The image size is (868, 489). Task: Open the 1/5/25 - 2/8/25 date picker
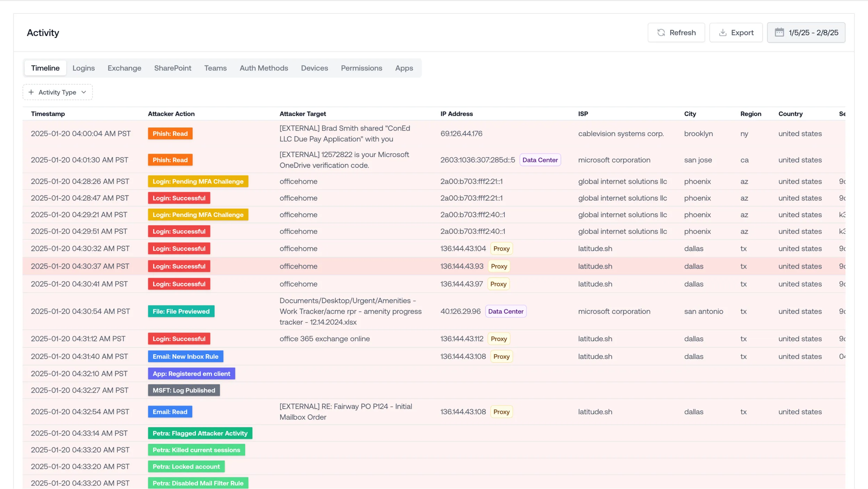pyautogui.click(x=806, y=33)
